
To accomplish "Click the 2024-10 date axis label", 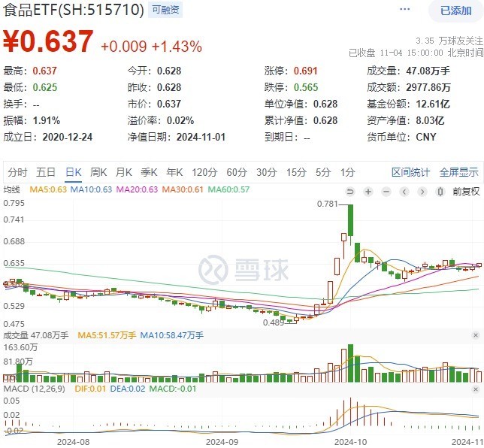I will tap(350, 442).
